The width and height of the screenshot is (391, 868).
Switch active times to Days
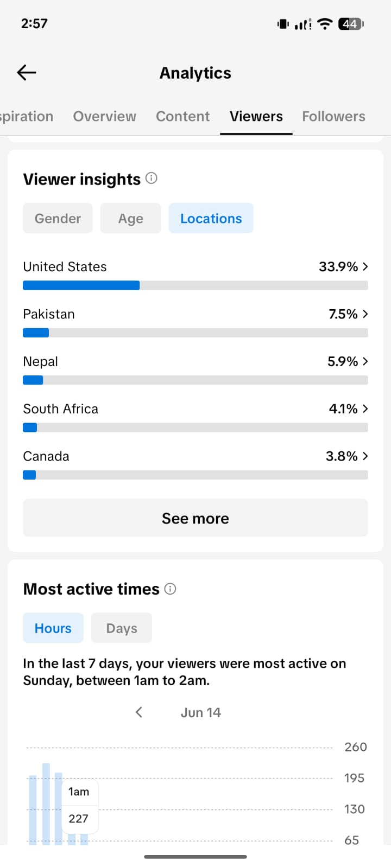coord(122,628)
